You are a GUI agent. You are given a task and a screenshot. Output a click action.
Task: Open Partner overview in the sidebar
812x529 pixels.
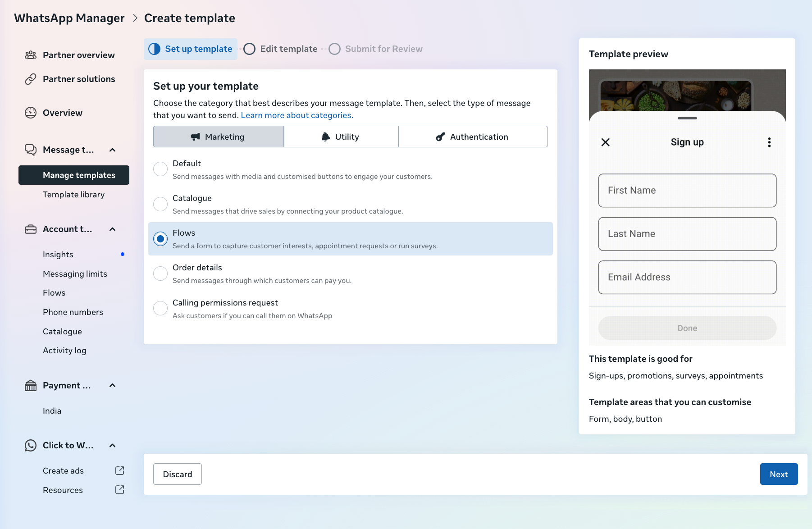click(x=78, y=55)
